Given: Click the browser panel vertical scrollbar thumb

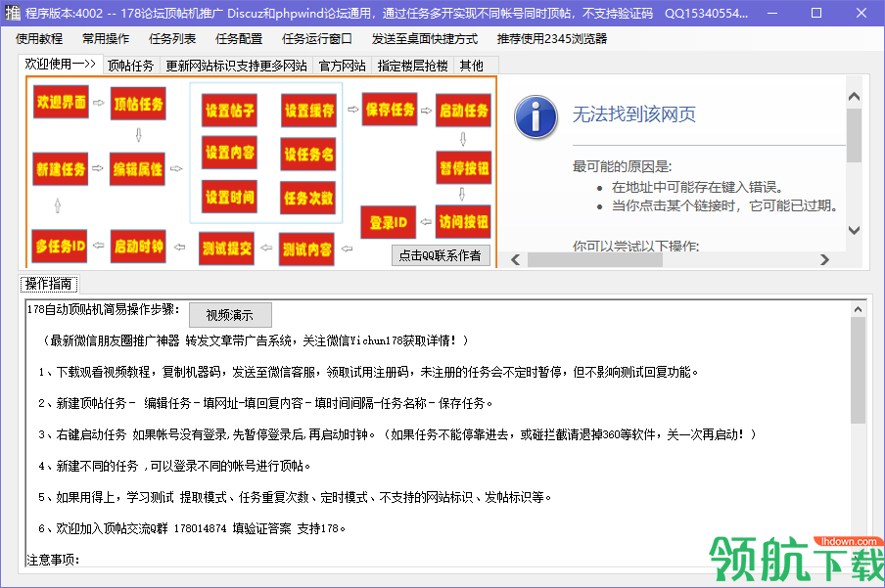Looking at the screenshot, I should click(854, 135).
